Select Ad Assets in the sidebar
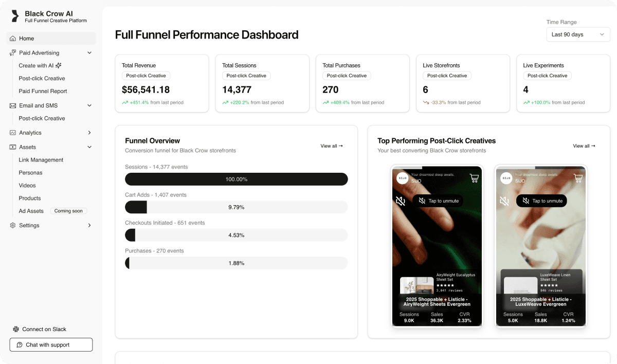Screen dimensions: 617x364 [x=31, y=211]
